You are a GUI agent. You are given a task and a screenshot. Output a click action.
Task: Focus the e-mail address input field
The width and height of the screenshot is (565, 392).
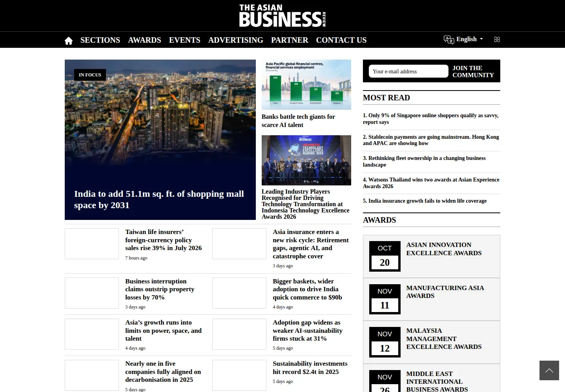(x=408, y=71)
